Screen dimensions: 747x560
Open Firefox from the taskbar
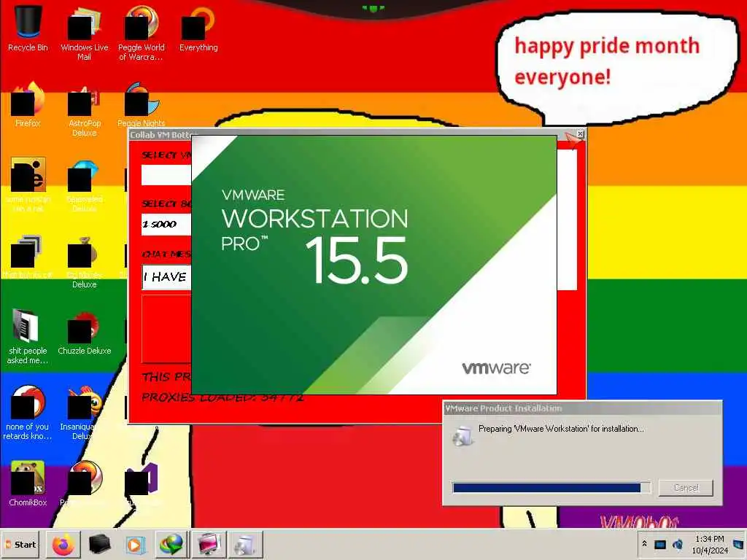(63, 544)
